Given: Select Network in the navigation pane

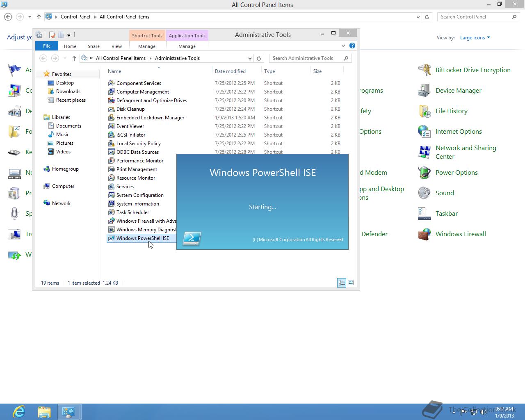Looking at the screenshot, I should 61,203.
